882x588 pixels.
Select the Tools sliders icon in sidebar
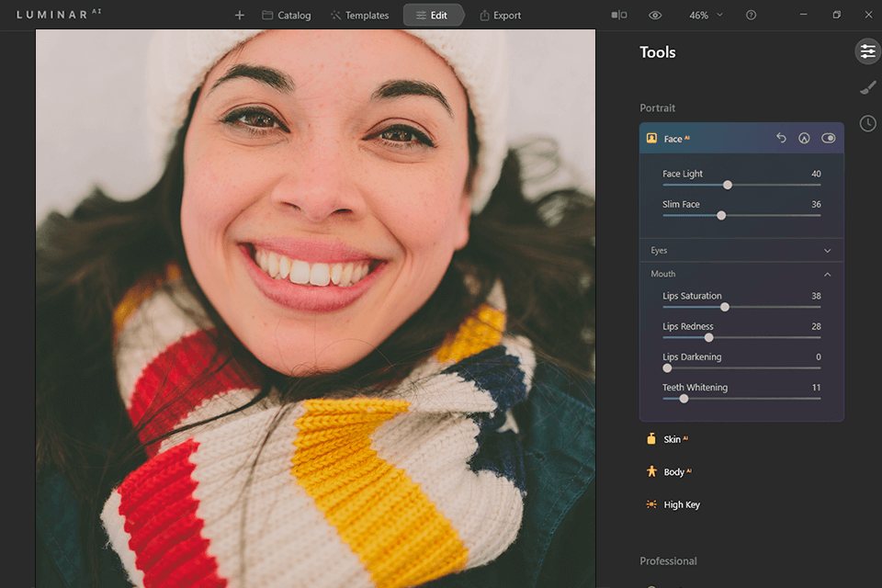tap(868, 51)
